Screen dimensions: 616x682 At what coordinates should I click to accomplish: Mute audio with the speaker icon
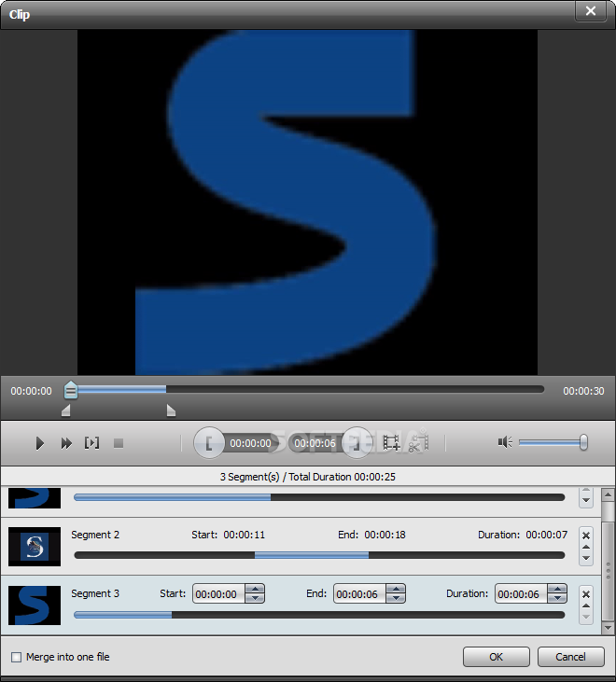(x=505, y=442)
